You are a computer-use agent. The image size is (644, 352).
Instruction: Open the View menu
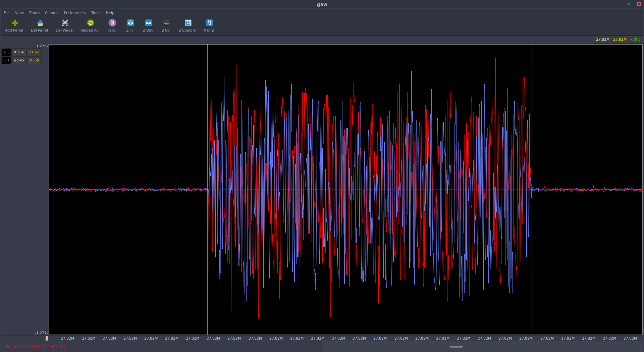19,13
